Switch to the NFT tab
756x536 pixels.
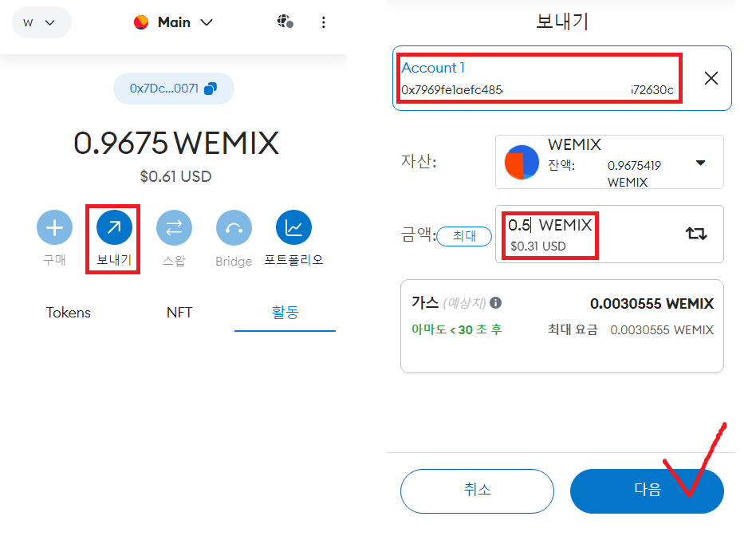pos(179,313)
